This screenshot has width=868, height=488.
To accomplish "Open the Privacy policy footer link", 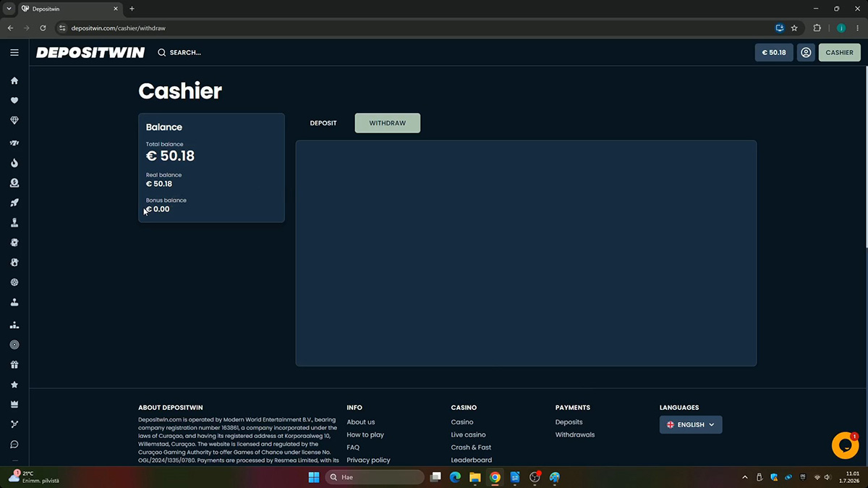I will point(368,460).
